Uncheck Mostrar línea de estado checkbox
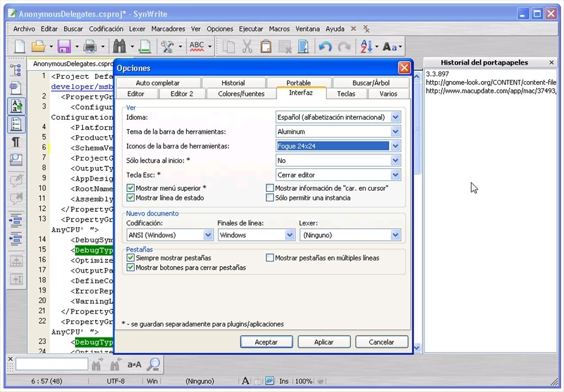 pyautogui.click(x=131, y=197)
